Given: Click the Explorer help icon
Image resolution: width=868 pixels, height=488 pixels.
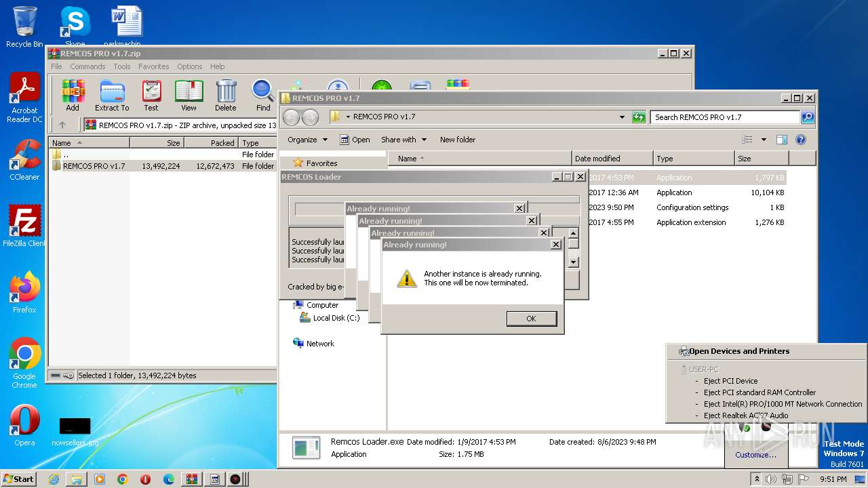Looking at the screenshot, I should (800, 140).
